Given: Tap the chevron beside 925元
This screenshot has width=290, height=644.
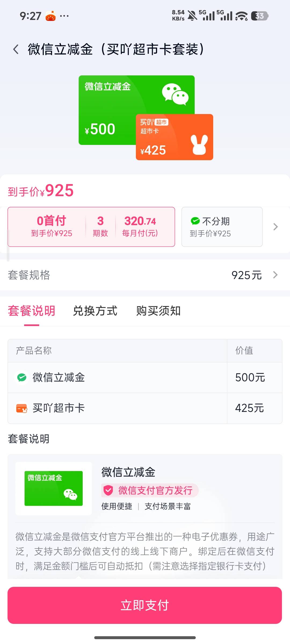Looking at the screenshot, I should (275, 275).
